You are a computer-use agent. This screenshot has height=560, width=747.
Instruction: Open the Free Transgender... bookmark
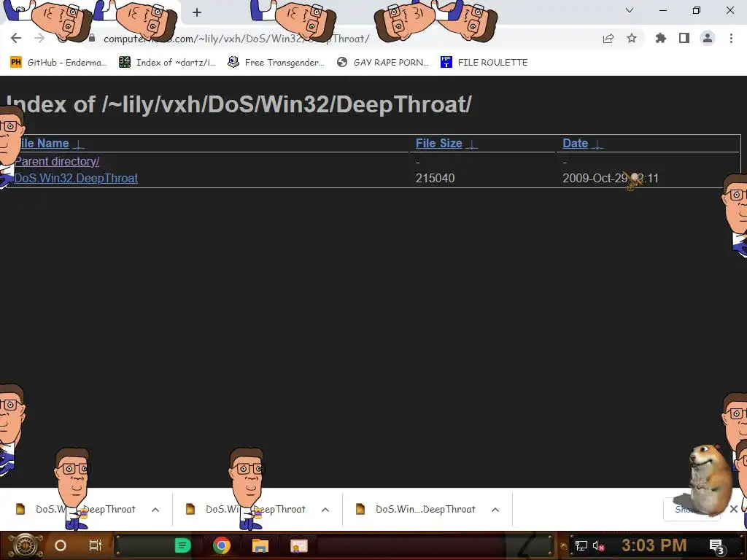tap(276, 63)
